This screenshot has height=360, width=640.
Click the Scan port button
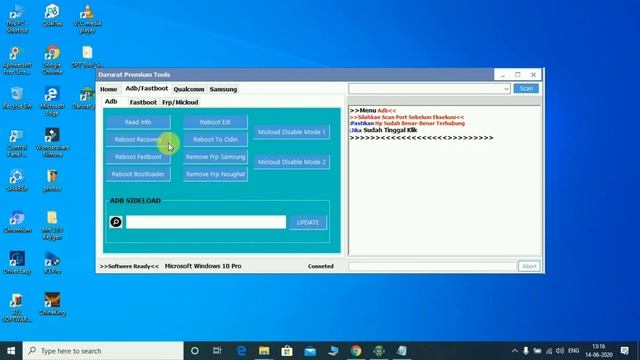(526, 89)
